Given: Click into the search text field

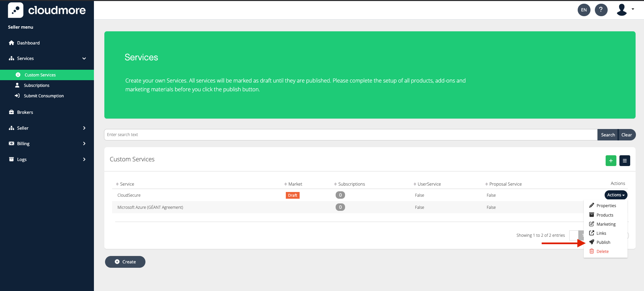Looking at the screenshot, I should click(350, 135).
